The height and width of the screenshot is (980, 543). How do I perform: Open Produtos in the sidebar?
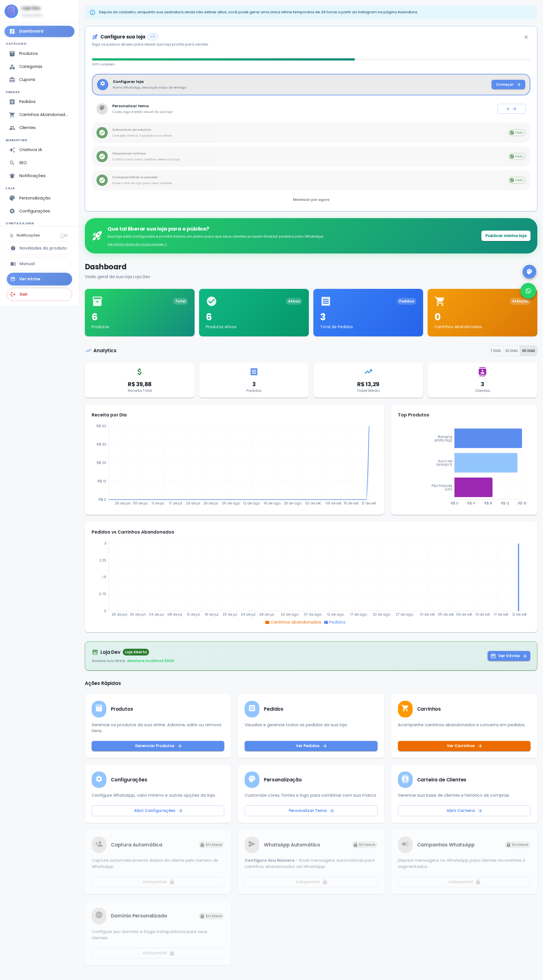click(x=40, y=54)
